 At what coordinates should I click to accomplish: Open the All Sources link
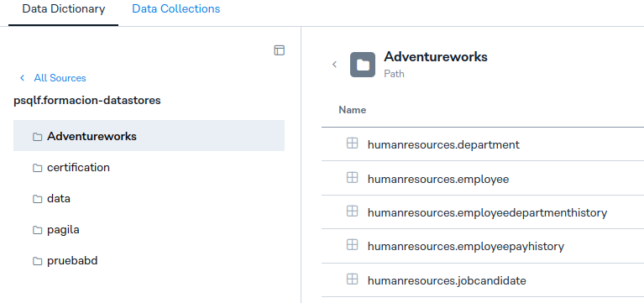[x=60, y=78]
